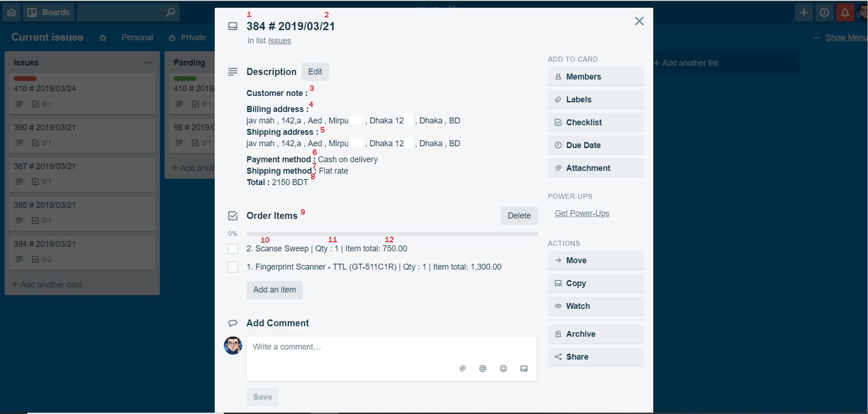Delete the Order Items checklist
868x414 pixels.
(519, 216)
